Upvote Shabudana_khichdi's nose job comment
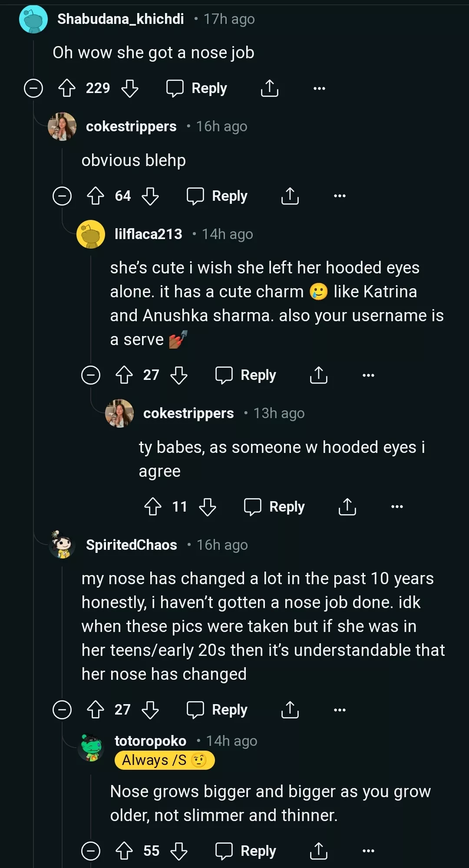The height and width of the screenshot is (868, 469). [67, 88]
